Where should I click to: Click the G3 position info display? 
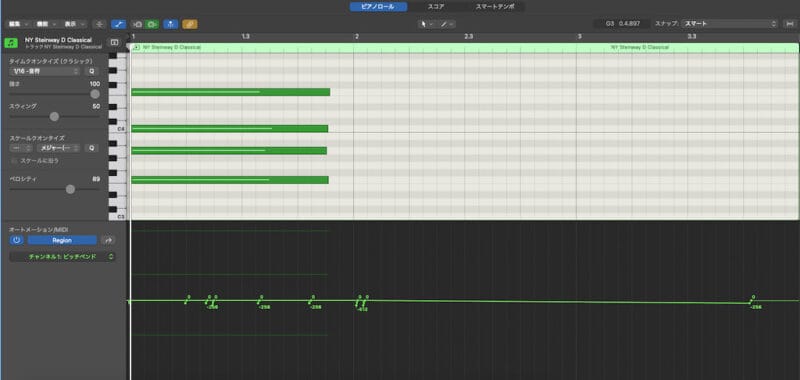[x=622, y=24]
